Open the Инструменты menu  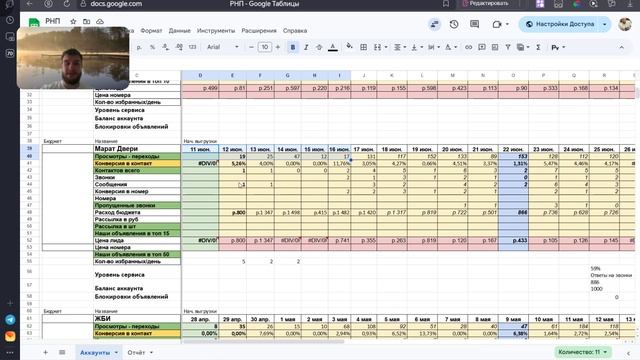(216, 31)
